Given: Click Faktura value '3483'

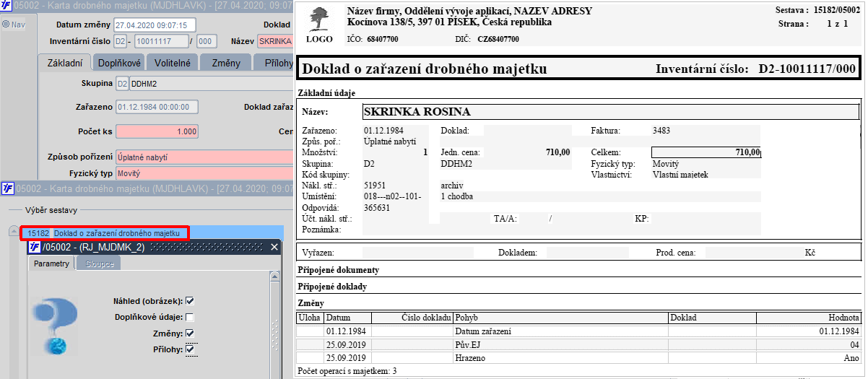Looking at the screenshot, I should pos(661,131).
